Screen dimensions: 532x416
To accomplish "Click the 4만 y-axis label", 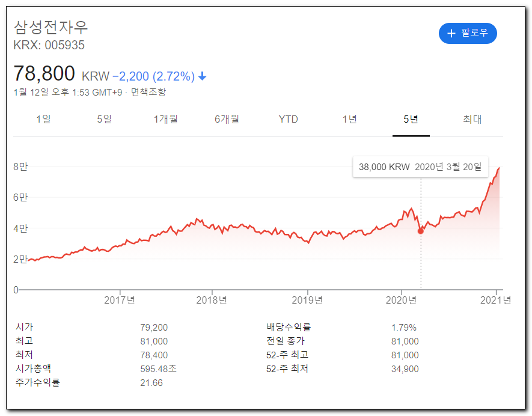I will (x=20, y=228).
